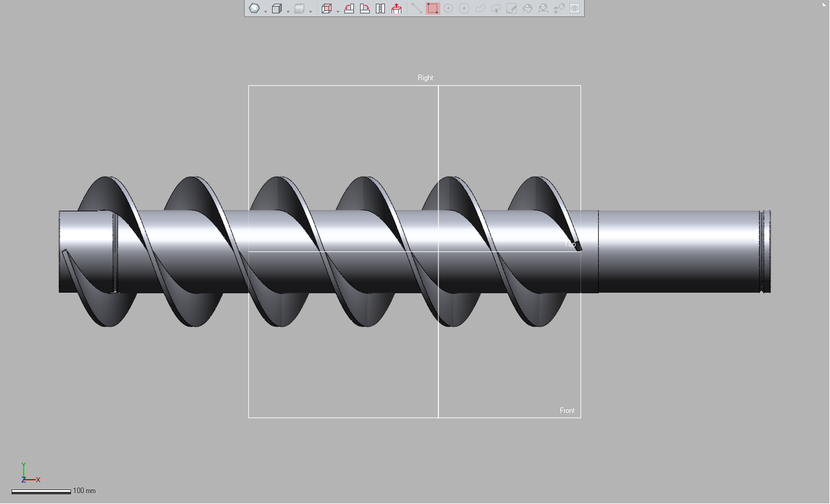The image size is (830, 504).
Task: Rotate view counterclockwise with red arrow icon
Action: click(349, 9)
